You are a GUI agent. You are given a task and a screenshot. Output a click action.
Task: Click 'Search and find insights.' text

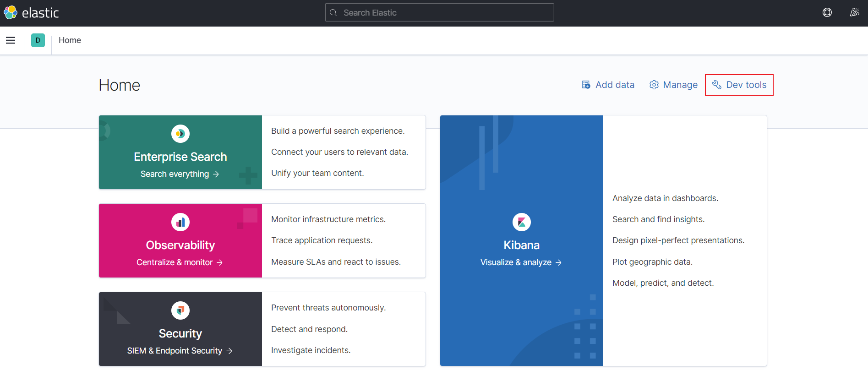[x=658, y=219]
